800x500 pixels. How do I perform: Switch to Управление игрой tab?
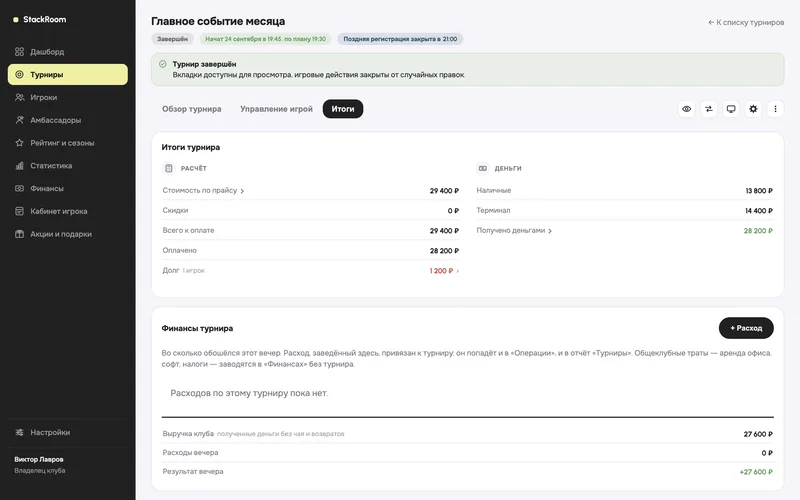point(276,109)
